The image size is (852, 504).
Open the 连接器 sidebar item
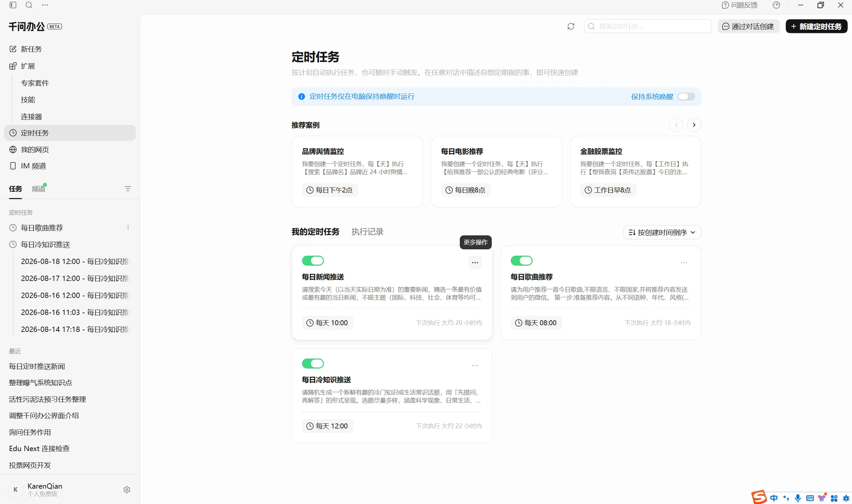(32, 117)
